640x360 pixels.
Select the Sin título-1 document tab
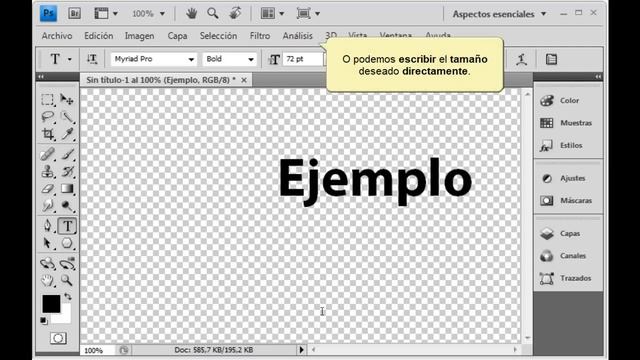click(166, 80)
